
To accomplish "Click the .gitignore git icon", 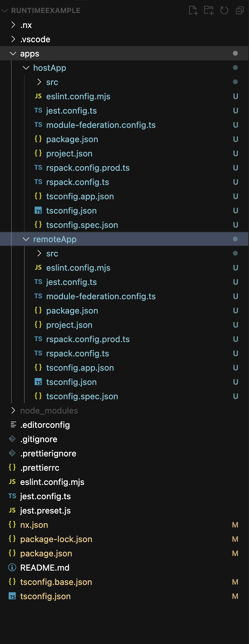I will (12, 439).
